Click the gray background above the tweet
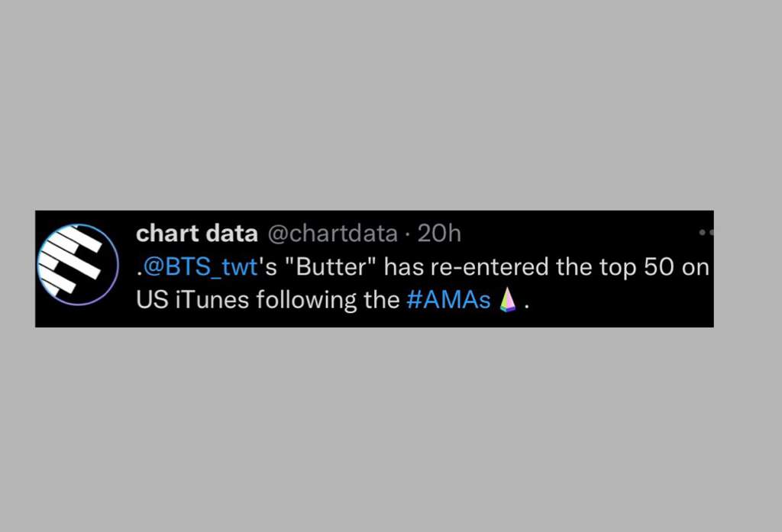 (x=391, y=105)
